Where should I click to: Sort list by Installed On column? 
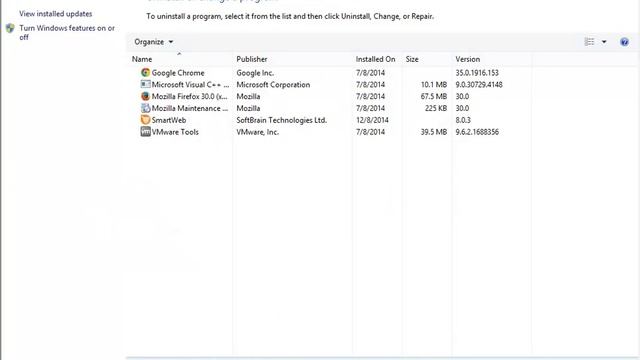click(x=376, y=59)
